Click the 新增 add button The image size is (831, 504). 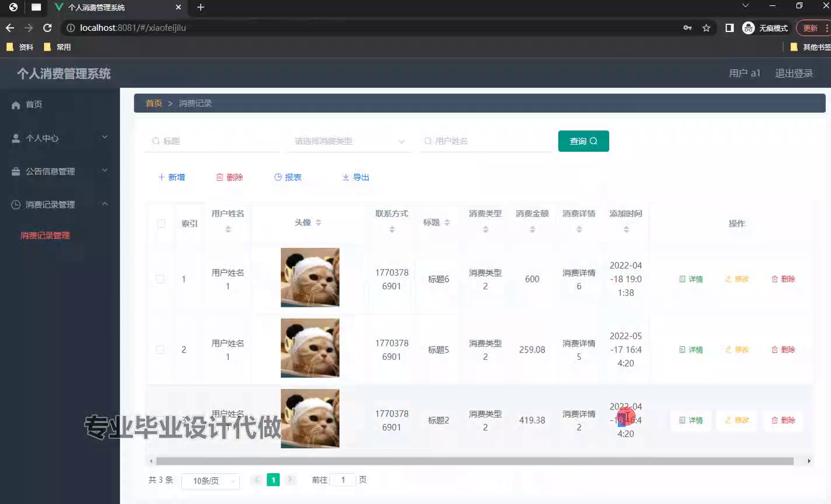(x=172, y=177)
